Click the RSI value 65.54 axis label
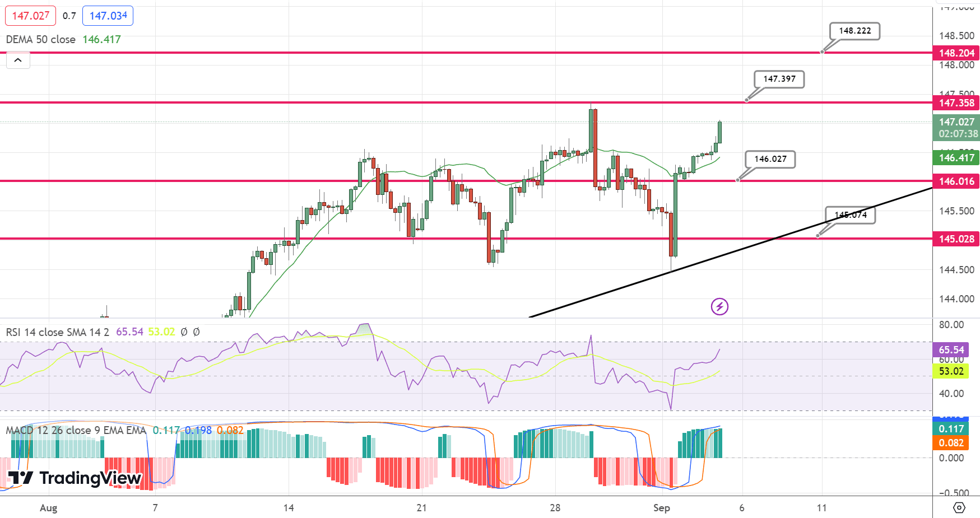Image resolution: width=980 pixels, height=518 pixels. point(951,350)
